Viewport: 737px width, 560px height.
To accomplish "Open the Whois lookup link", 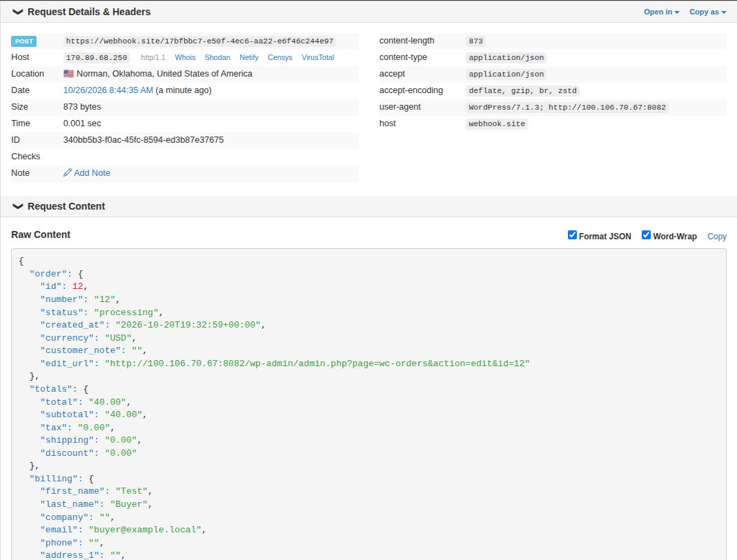I will point(185,57).
